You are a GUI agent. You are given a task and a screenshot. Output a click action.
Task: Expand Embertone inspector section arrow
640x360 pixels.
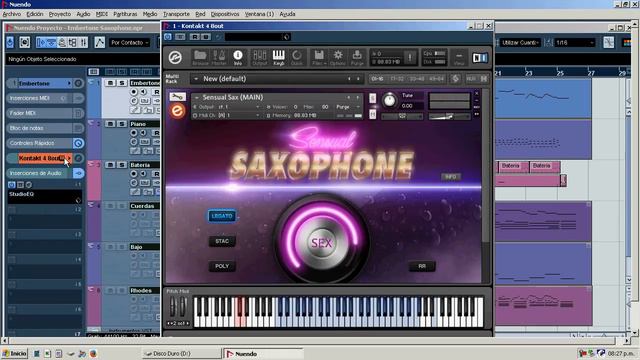[x=69, y=83]
